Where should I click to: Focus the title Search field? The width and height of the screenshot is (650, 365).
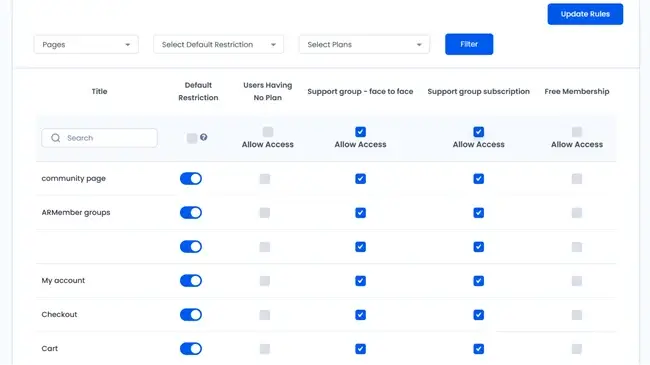[x=99, y=138]
